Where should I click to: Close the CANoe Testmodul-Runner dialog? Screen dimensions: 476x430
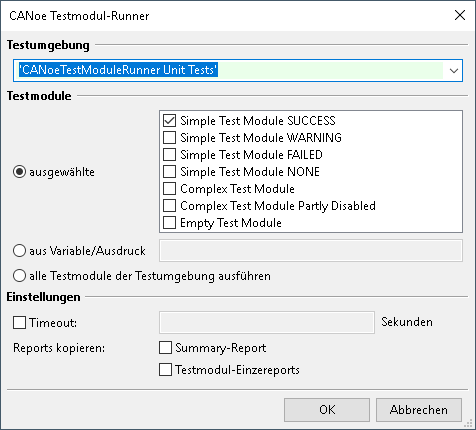click(x=460, y=15)
